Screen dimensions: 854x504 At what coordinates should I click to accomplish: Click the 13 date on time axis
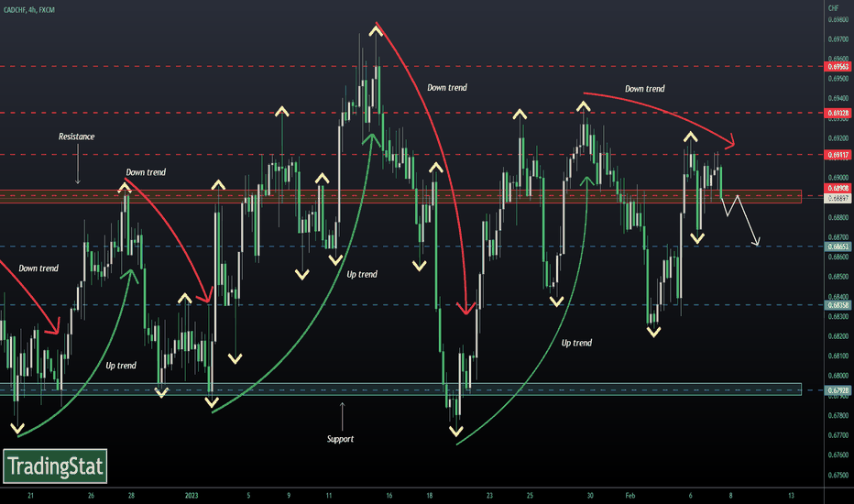point(791,496)
